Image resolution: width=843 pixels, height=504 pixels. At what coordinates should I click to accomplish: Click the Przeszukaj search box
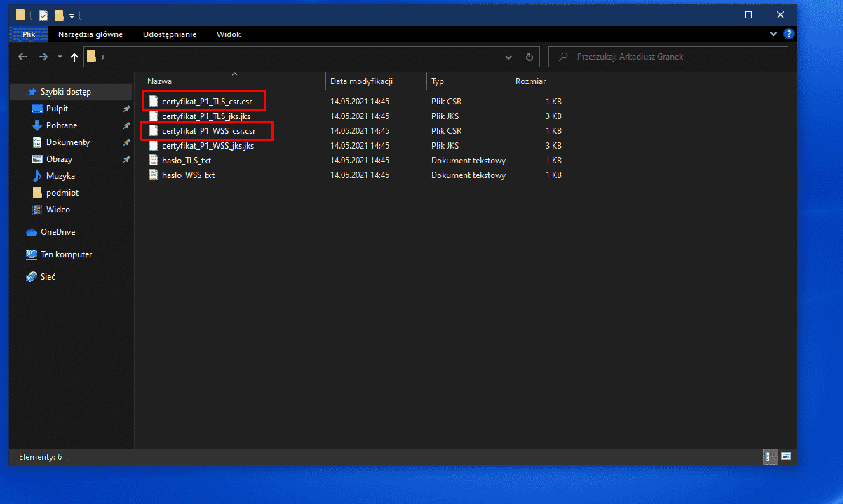click(668, 57)
